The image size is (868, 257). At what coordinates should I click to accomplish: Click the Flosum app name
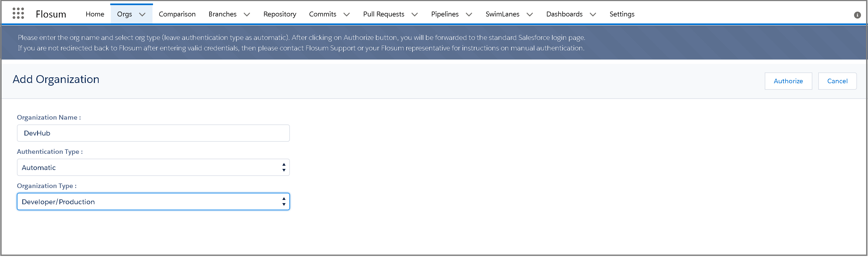51,14
